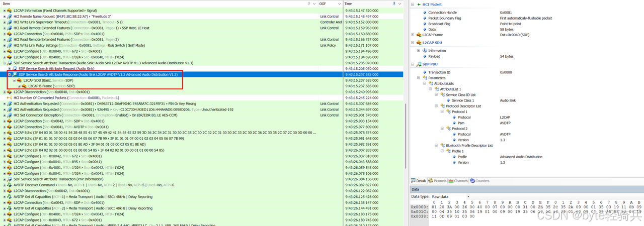Viewport: 644px width, 226px height.
Task: Open the Item column header dropdown
Action: [314, 4]
